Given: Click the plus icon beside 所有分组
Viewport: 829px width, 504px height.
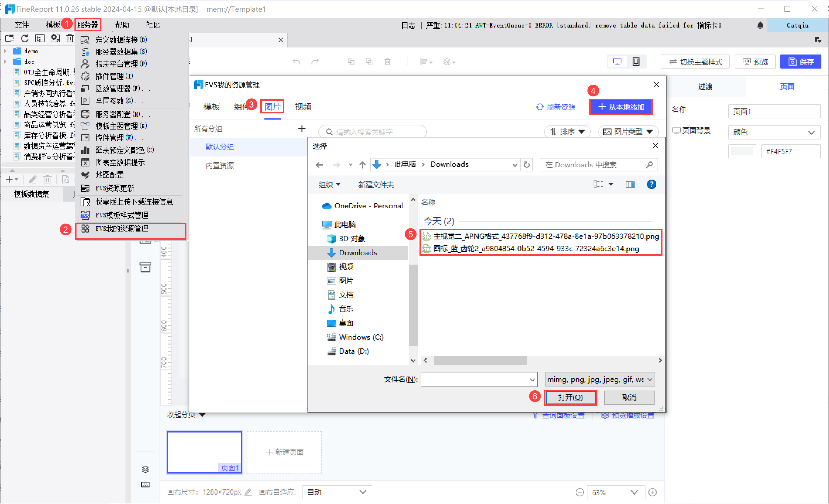Looking at the screenshot, I should click(302, 129).
